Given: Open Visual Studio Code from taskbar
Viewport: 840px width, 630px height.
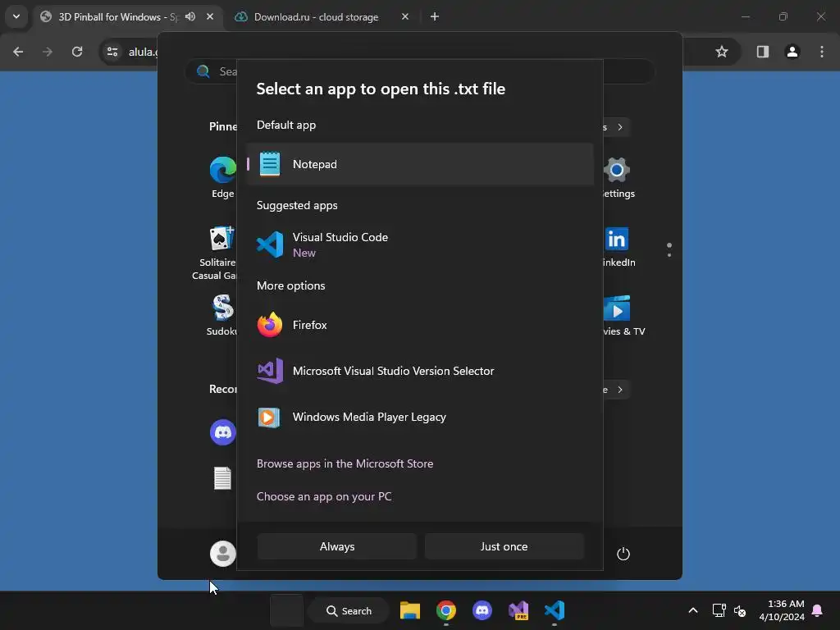Looking at the screenshot, I should (x=555, y=610).
